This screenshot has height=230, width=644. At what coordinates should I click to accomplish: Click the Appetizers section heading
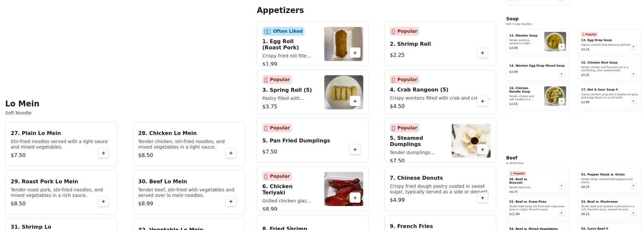click(x=280, y=10)
